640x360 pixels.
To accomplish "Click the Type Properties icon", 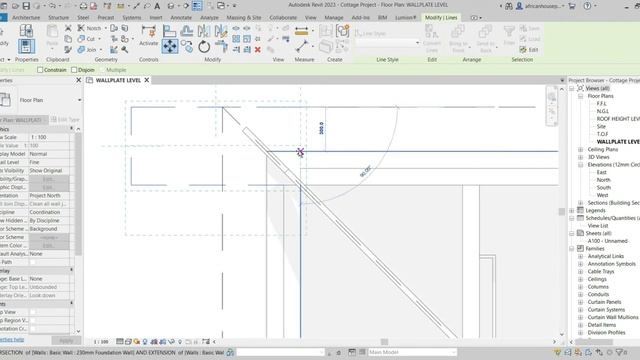I will [x=26, y=30].
